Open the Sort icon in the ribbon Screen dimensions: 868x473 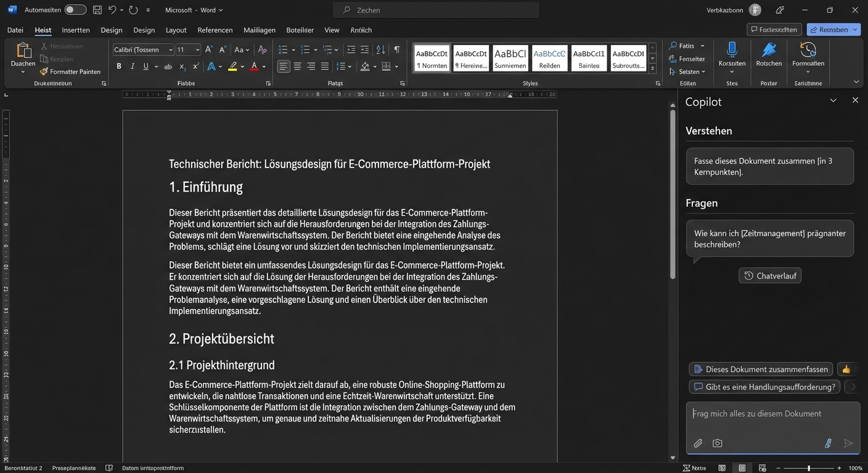[x=381, y=49]
